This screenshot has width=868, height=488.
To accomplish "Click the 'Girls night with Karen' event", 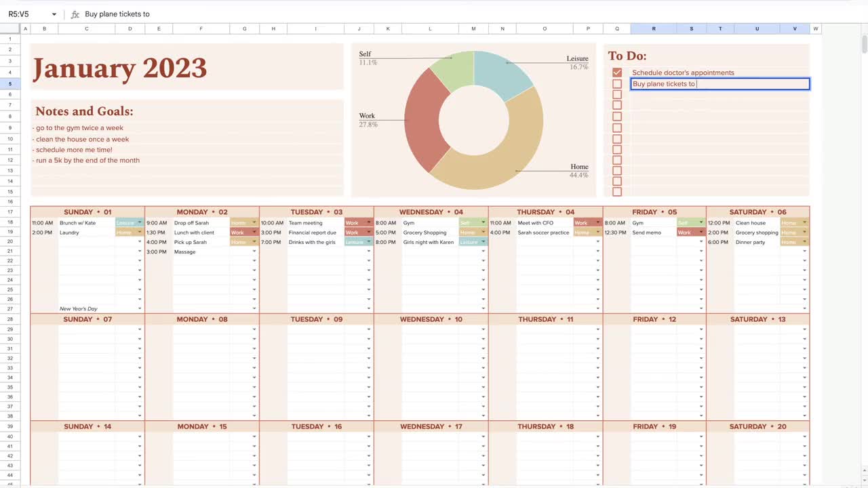I will [x=429, y=242].
